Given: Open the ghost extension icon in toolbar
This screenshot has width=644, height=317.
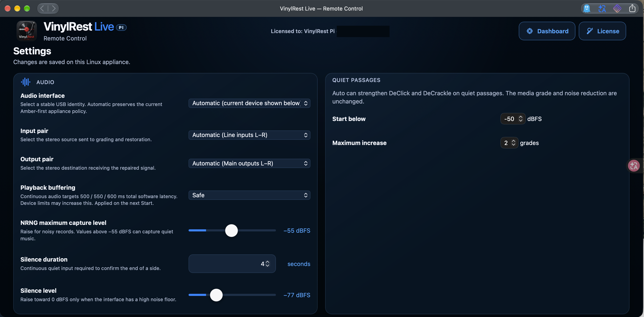Looking at the screenshot, I should coord(587,8).
